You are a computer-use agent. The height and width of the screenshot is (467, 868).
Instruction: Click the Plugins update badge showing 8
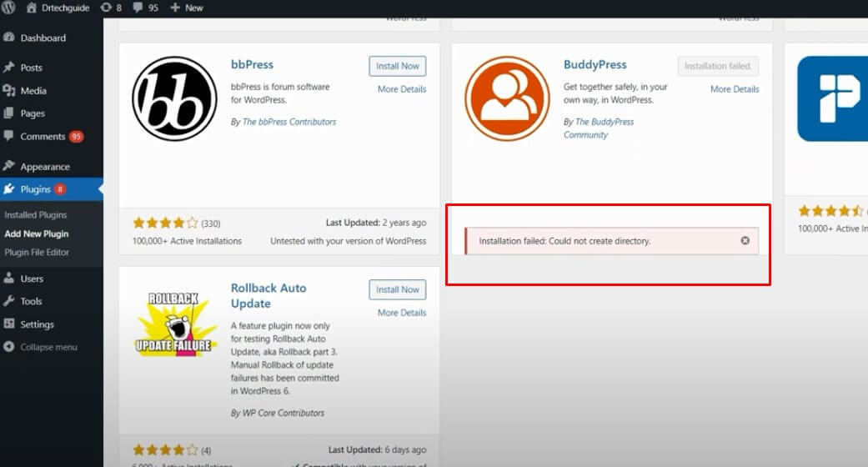60,189
